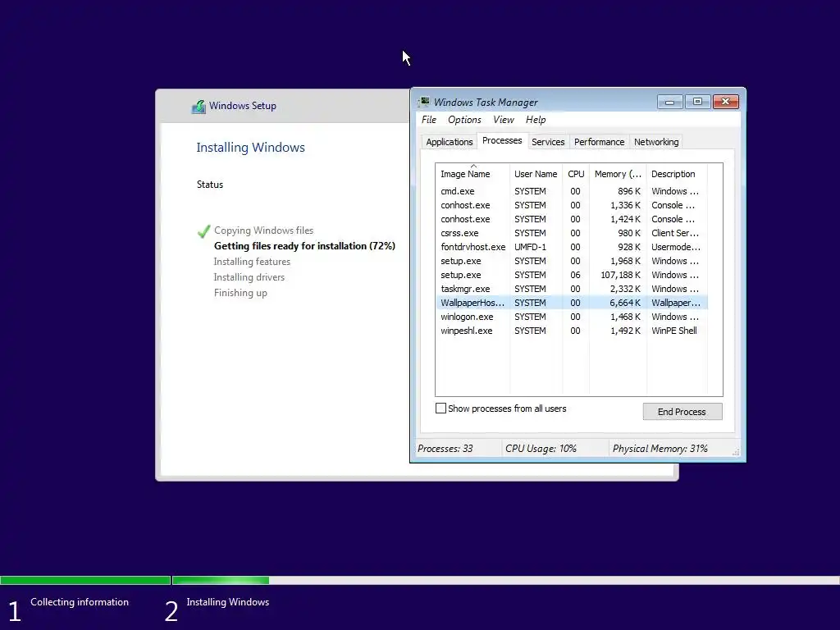This screenshot has height=630, width=840.
Task: Enable Show processes from all users checkbox
Action: coord(441,409)
